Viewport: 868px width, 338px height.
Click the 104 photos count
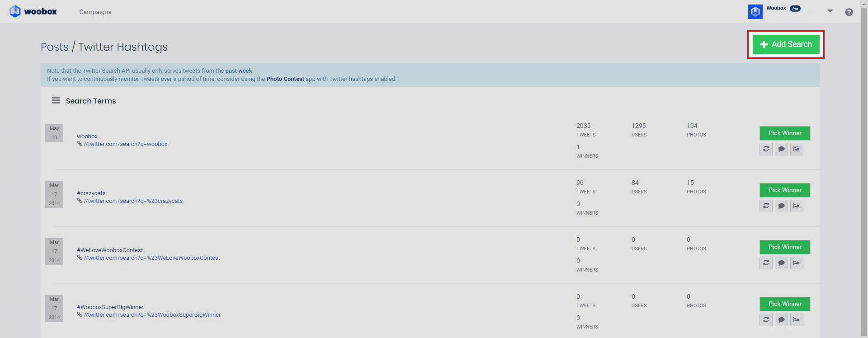(x=692, y=126)
